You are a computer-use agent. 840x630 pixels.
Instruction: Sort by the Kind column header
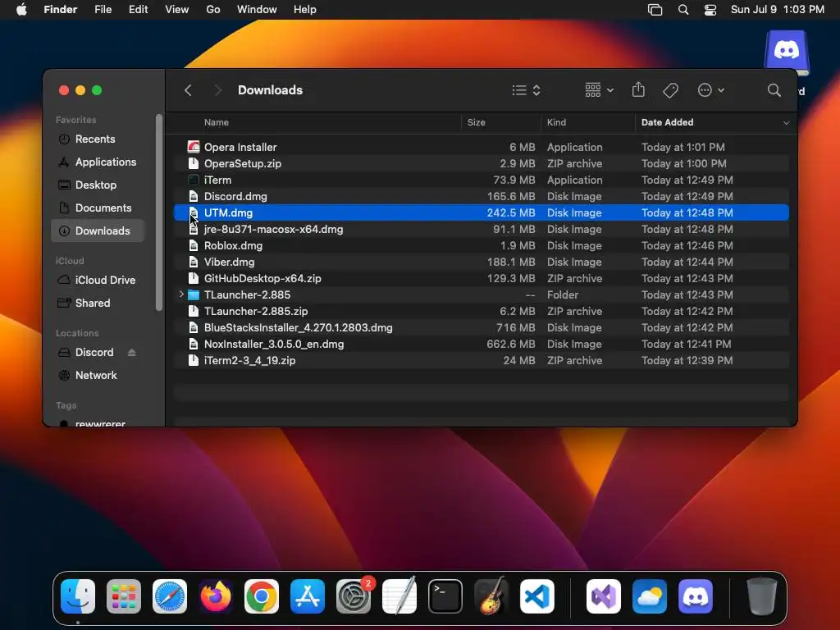[556, 122]
